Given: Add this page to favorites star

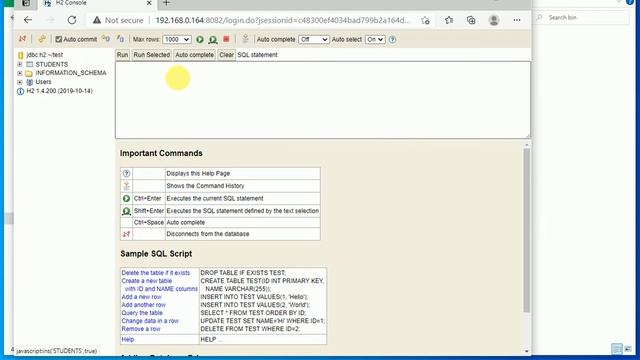Looking at the screenshot, I should tap(425, 20).
